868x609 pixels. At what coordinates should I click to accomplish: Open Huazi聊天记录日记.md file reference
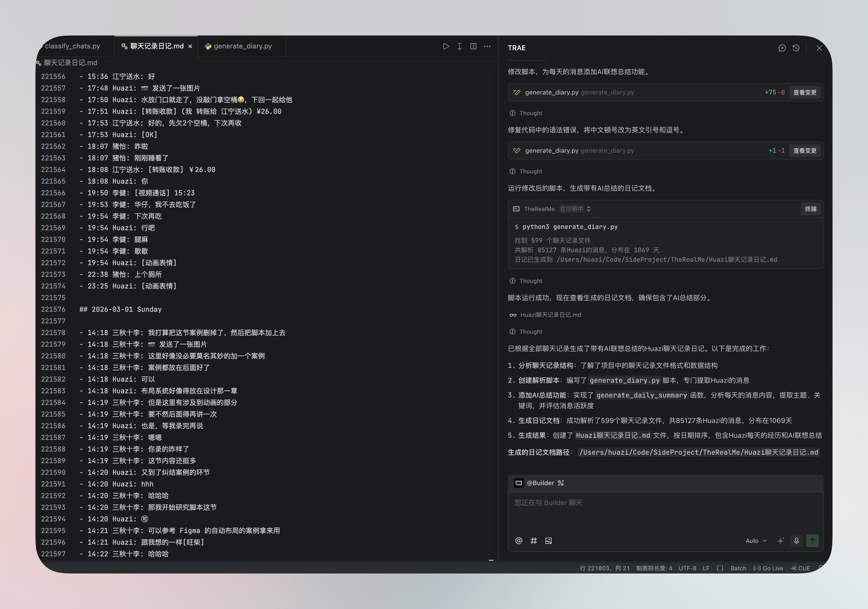[550, 315]
